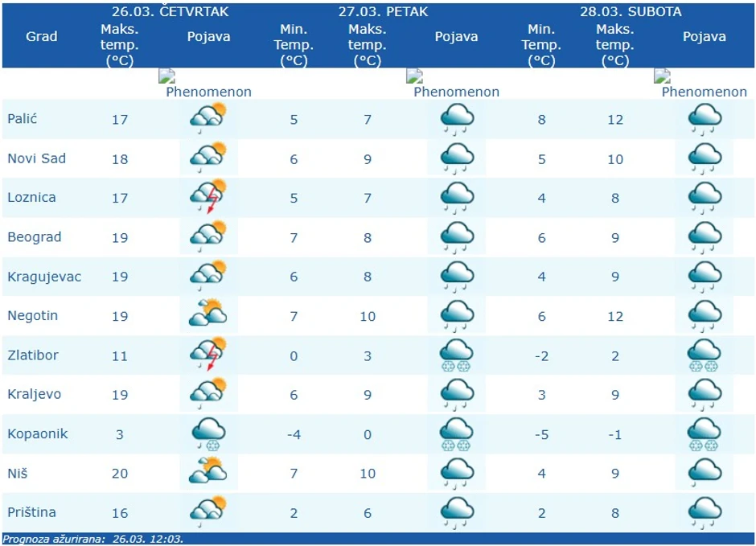Click the Prognoza ažurirana footer text
Image resolution: width=756 pixels, height=546 pixels.
click(93, 539)
